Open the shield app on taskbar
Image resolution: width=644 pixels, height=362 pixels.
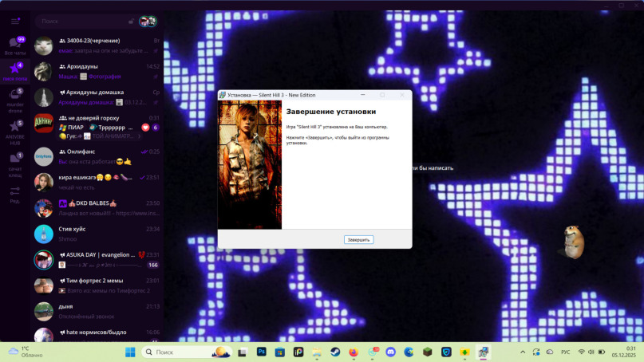(446, 352)
